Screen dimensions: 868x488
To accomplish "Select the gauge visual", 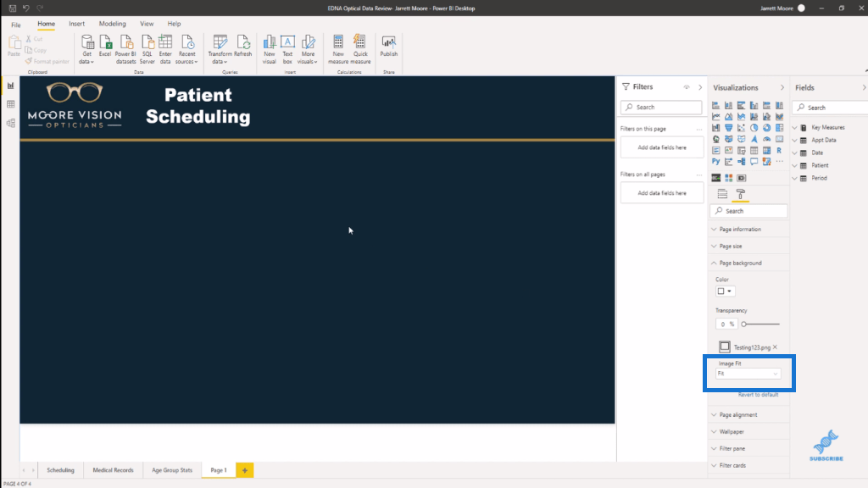I will tap(766, 139).
